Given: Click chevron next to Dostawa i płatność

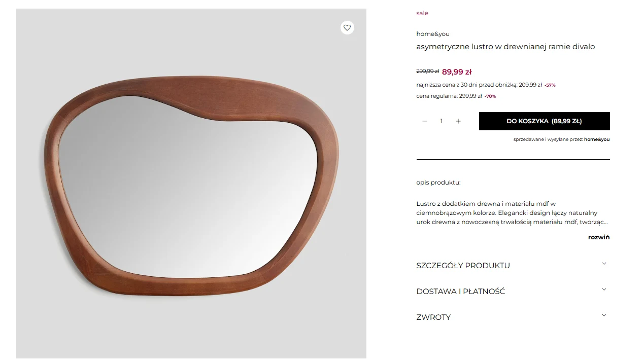Looking at the screenshot, I should point(604,289).
